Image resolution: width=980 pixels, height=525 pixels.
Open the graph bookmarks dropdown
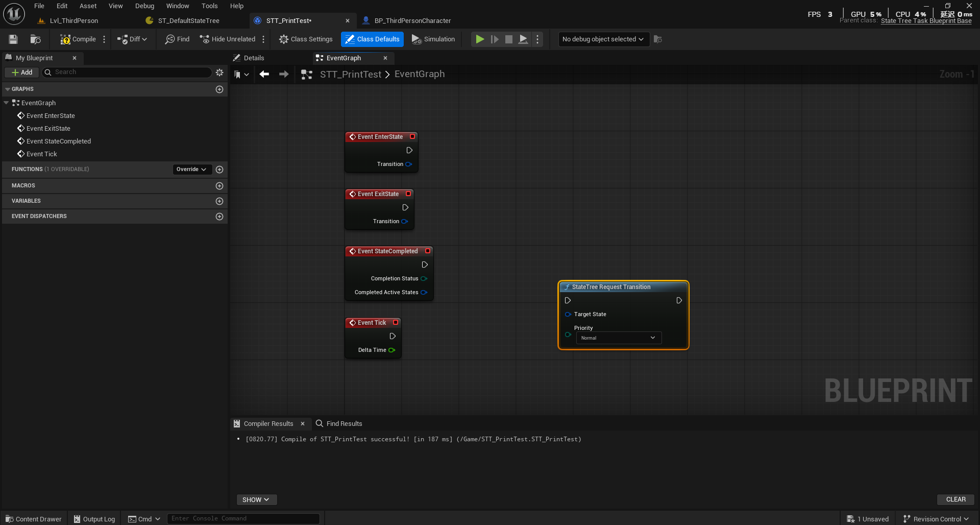241,75
